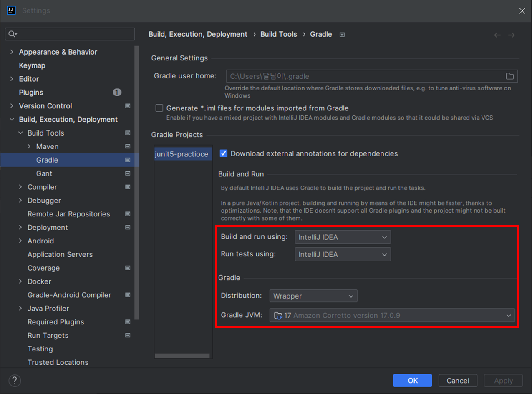Click the settings search input field
Screen dimensions: 532x394
70,34
